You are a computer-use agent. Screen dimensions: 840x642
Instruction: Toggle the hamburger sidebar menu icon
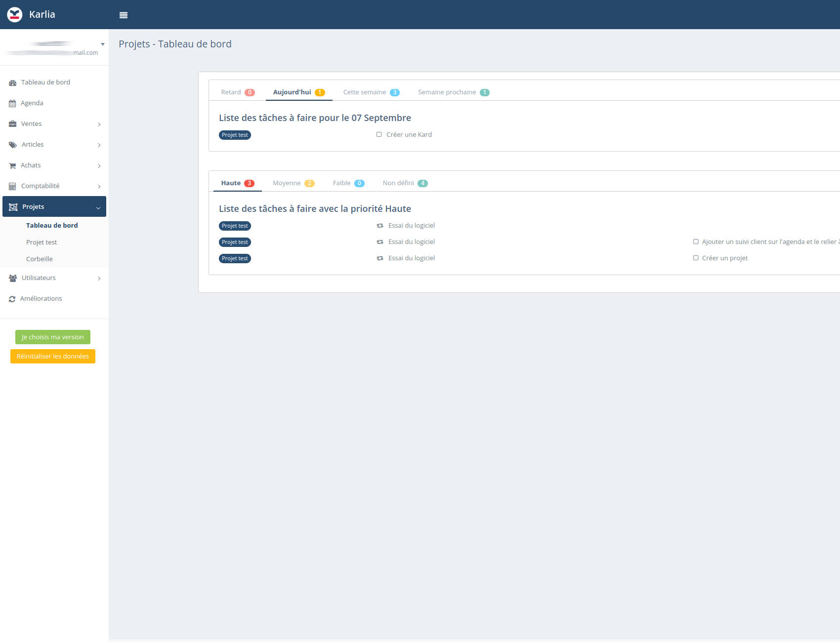point(124,15)
